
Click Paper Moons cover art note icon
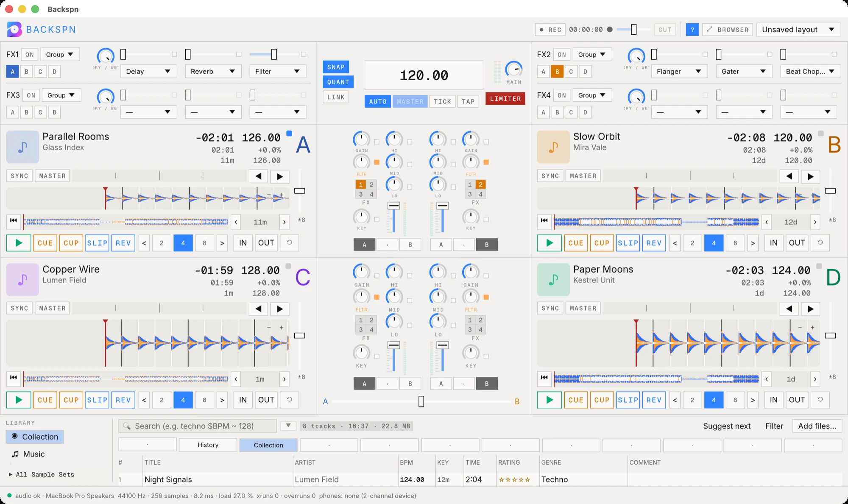(x=553, y=279)
